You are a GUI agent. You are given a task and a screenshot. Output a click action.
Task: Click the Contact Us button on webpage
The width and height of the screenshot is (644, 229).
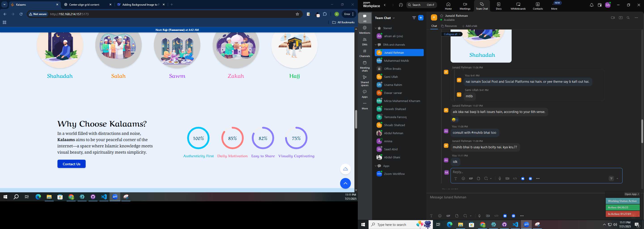coord(72,164)
